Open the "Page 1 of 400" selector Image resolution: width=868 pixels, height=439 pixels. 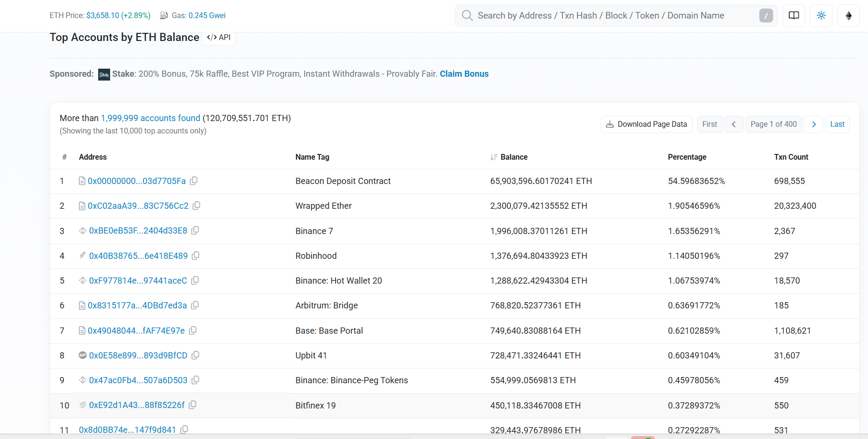pyautogui.click(x=773, y=124)
